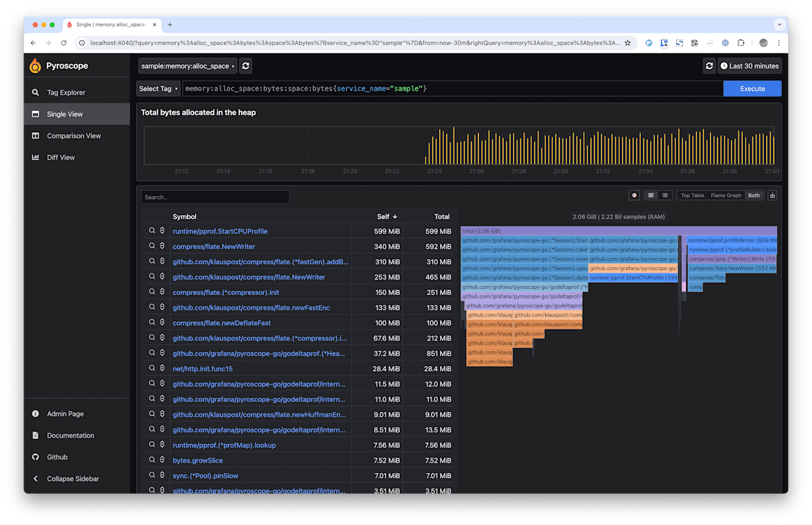812x525 pixels.
Task: Click magnifier icon for sync.(*Pool).pinSlow row
Action: click(152, 476)
